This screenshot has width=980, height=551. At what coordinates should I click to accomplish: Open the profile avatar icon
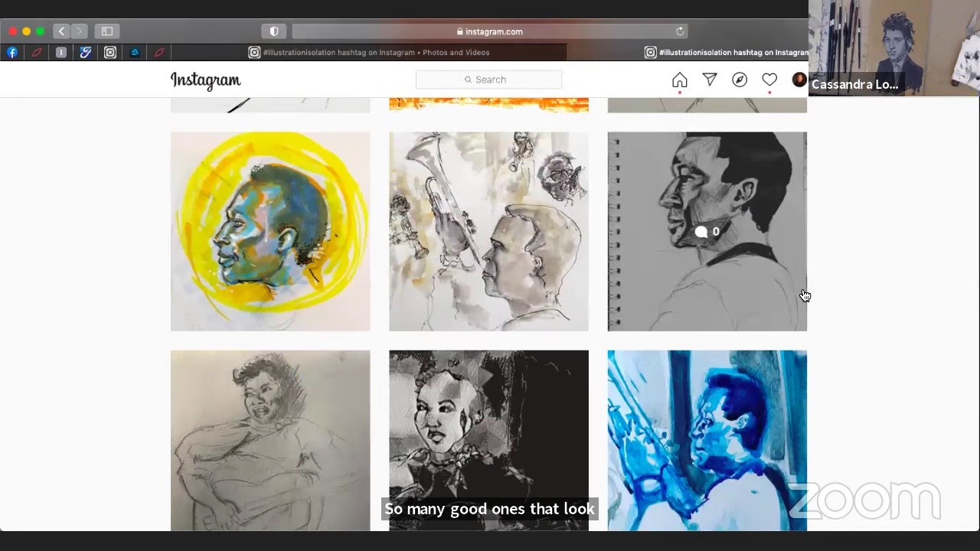[x=799, y=80]
